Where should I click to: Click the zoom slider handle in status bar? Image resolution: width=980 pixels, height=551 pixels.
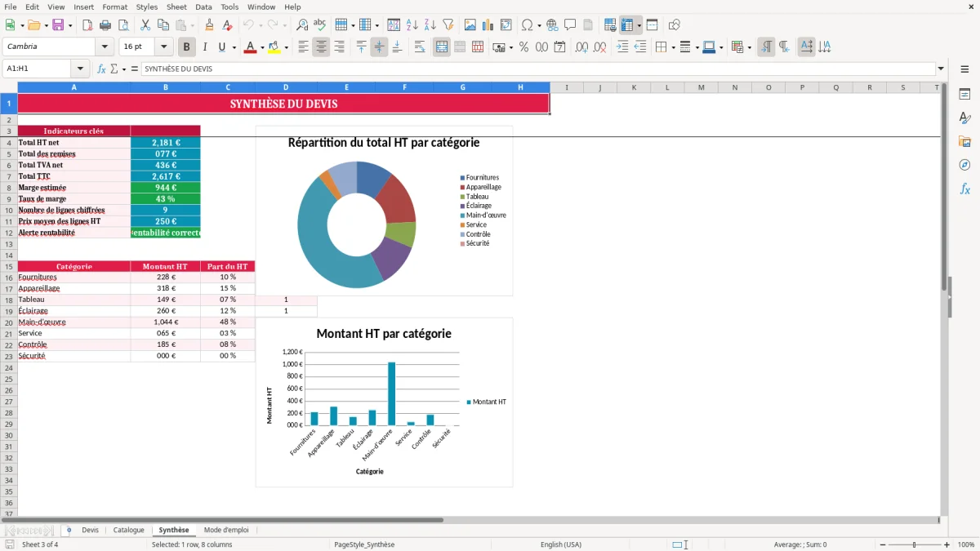point(915,544)
